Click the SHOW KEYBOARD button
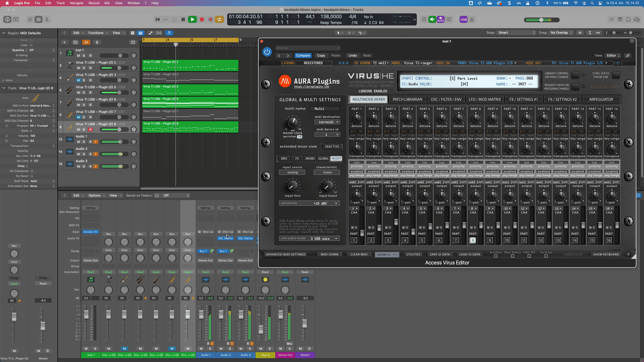Screen dimensions: 644x362 (x=606, y=254)
